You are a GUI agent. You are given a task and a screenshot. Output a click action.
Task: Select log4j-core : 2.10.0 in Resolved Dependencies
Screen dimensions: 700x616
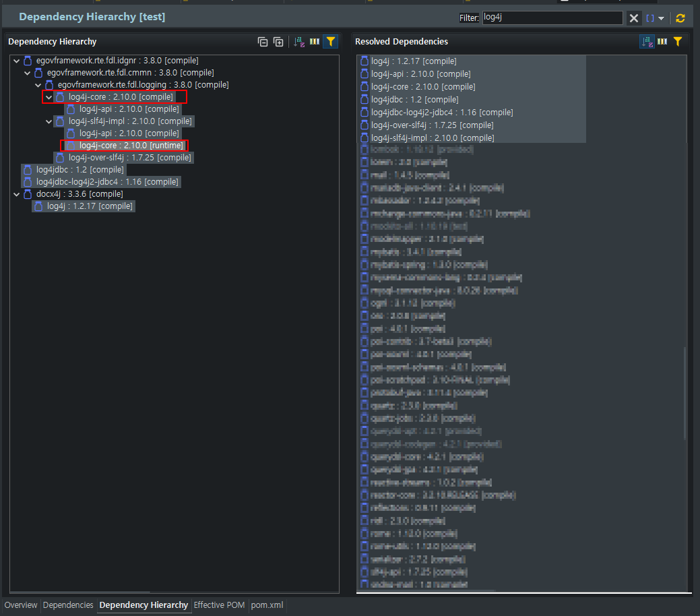pyautogui.click(x=423, y=87)
